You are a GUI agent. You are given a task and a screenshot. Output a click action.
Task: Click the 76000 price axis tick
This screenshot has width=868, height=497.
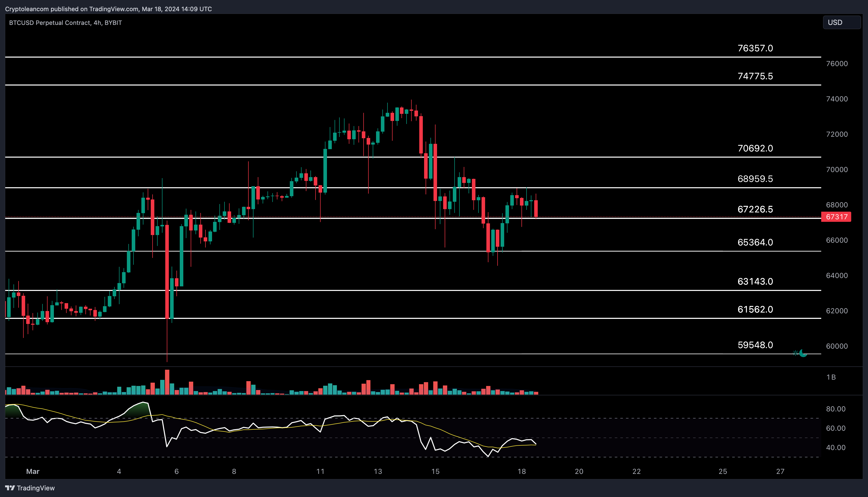[x=836, y=64]
